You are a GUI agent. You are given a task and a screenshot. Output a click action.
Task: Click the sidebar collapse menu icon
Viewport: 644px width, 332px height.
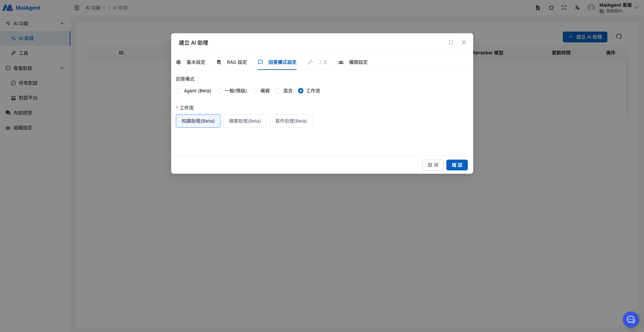77,8
